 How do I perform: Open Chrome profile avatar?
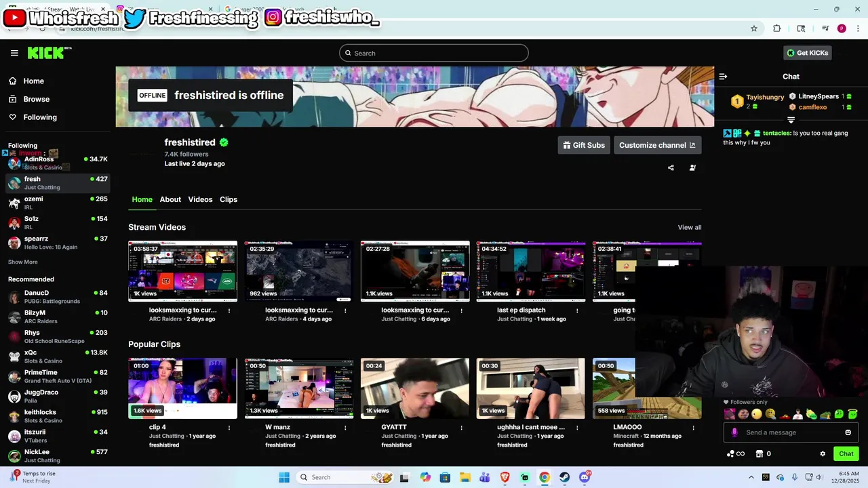842,28
